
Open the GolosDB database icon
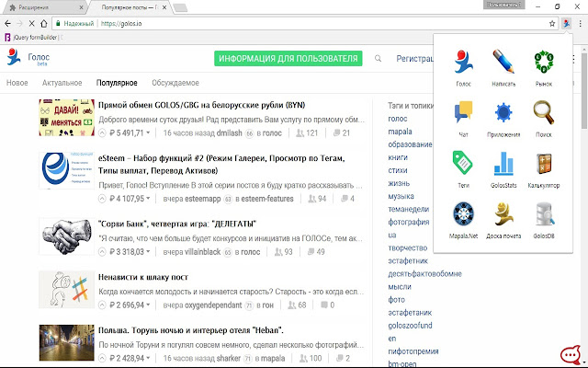544,214
